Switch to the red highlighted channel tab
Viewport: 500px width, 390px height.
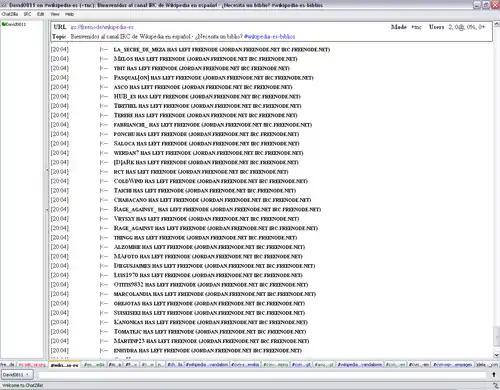[32, 365]
